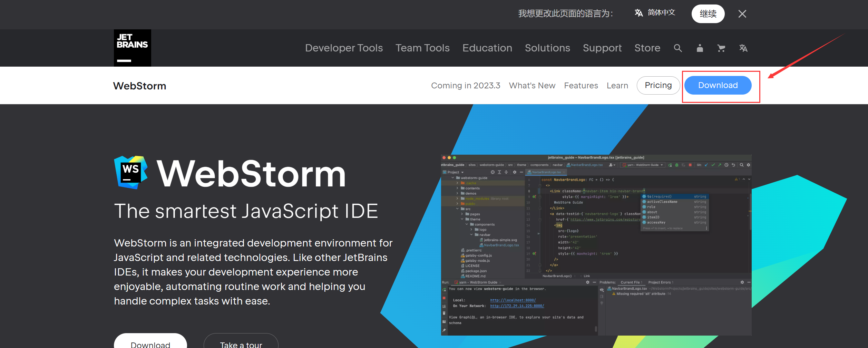Dismiss the language banner with the X
868x348 pixels.
coord(742,14)
